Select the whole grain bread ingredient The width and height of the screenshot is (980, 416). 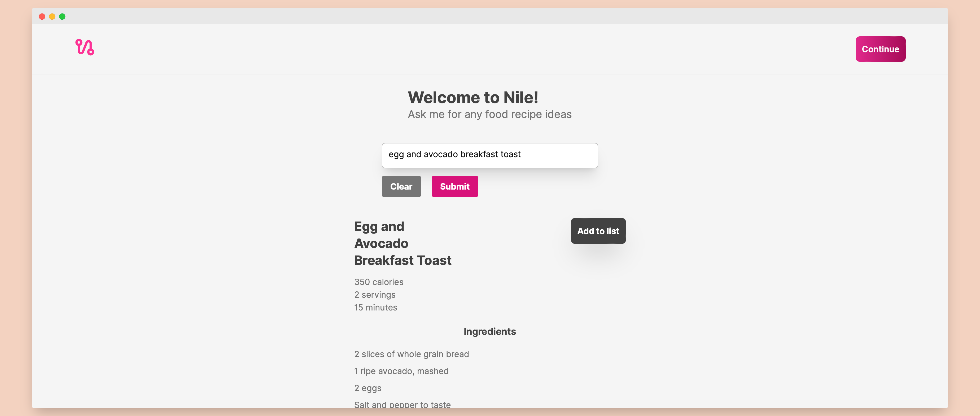411,354
